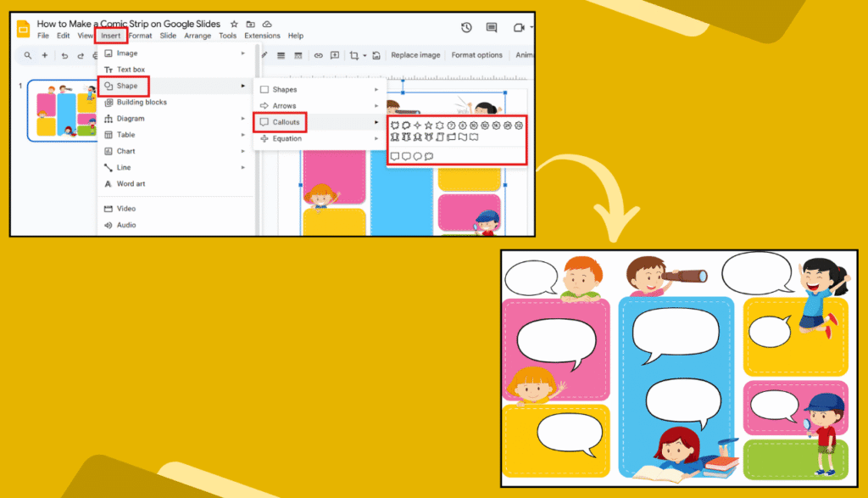Expand the Table submenu arrow

[242, 135]
